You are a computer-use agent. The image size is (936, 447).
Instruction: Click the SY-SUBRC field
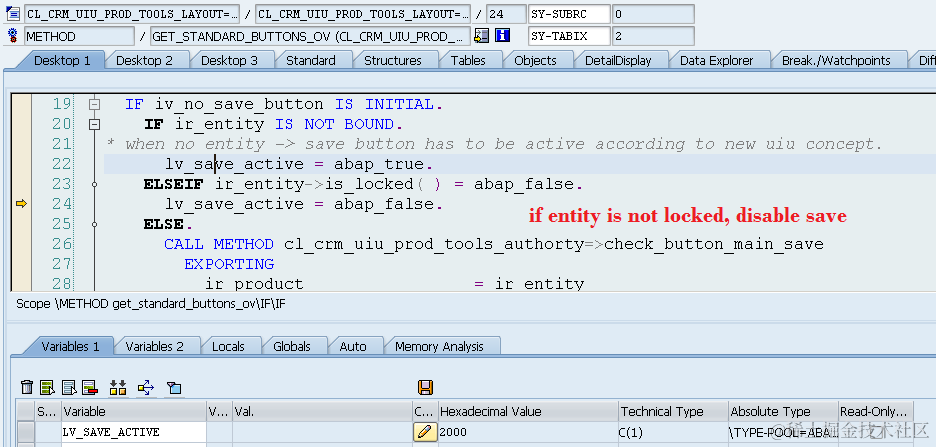[569, 14]
